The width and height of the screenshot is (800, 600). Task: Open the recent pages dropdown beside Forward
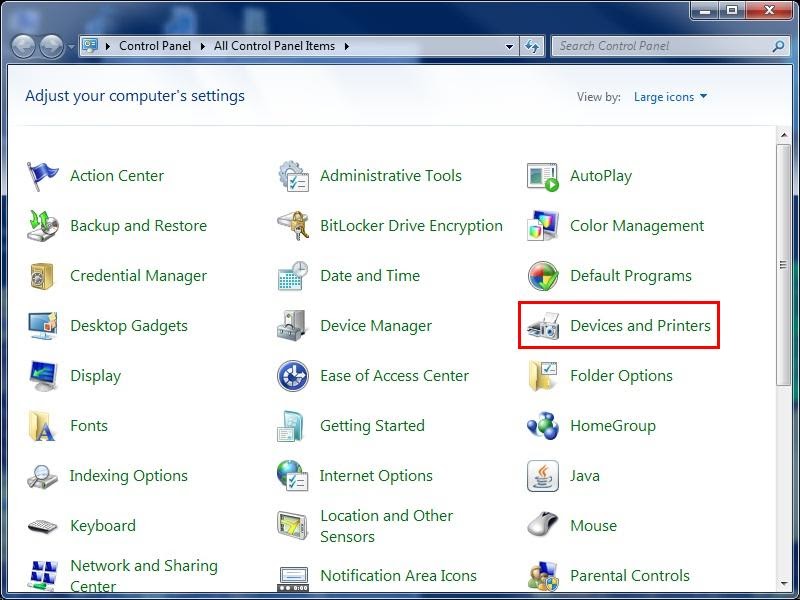(x=71, y=47)
